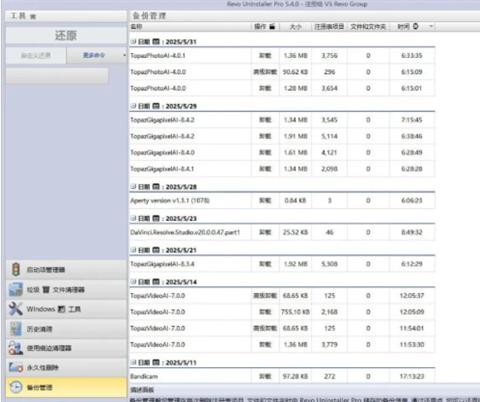Click the 3,654 registry items cell
This screenshot has width=480, height=402.
pos(329,88)
